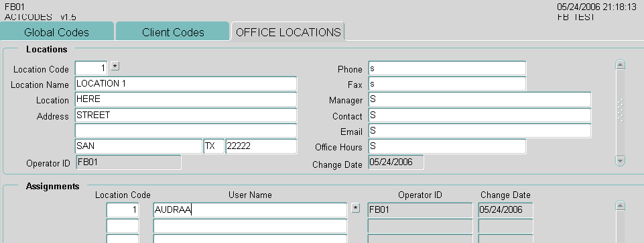The width and height of the screenshot is (644, 243).
Task: Focus the Location Code field in Locations
Action: pyautogui.click(x=92, y=68)
